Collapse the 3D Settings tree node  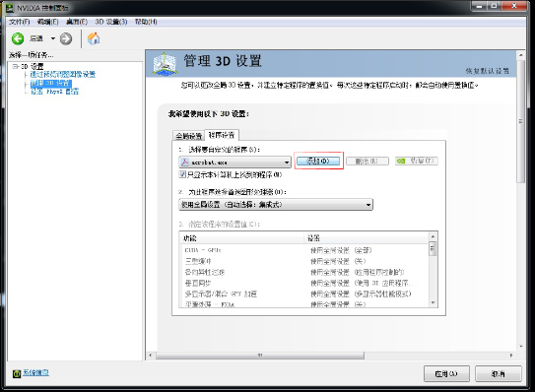pos(15,66)
